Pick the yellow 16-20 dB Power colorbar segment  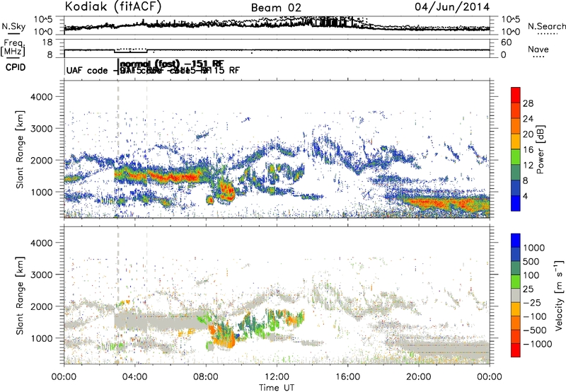click(x=516, y=142)
